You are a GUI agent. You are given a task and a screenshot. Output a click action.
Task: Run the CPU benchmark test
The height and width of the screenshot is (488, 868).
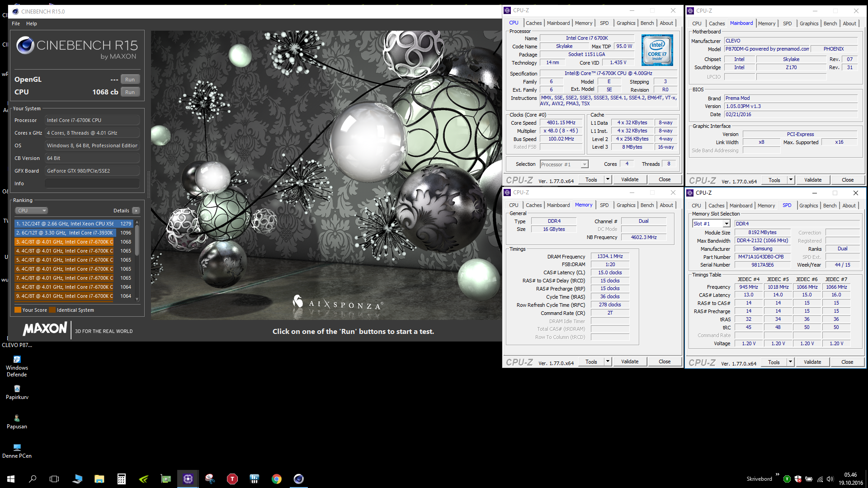tap(130, 92)
